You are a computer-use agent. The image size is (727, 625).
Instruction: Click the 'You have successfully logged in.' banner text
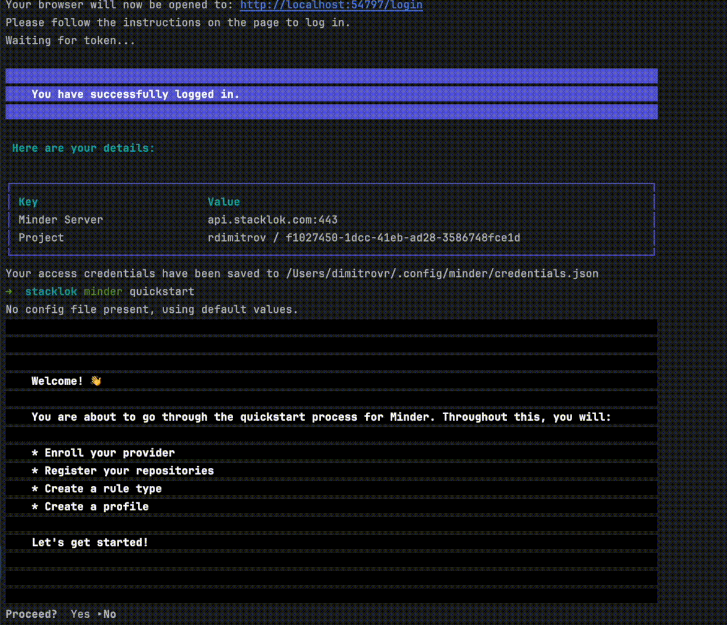tap(135, 94)
